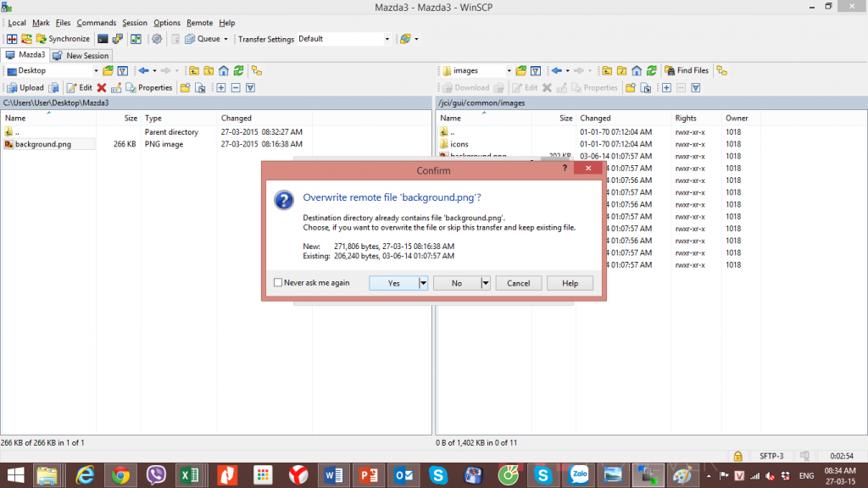Open the Commands menu
Viewport: 868px width, 488px height.
tap(97, 23)
